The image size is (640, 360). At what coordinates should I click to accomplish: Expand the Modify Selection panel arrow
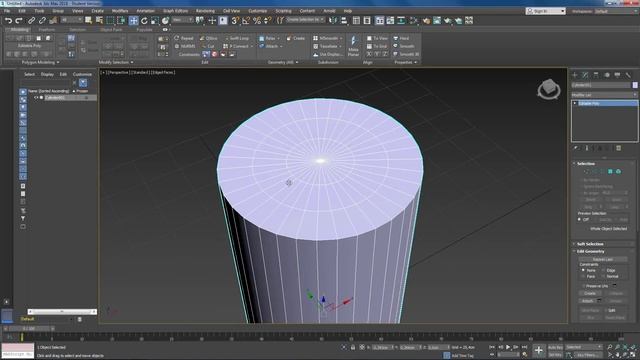pos(132,62)
